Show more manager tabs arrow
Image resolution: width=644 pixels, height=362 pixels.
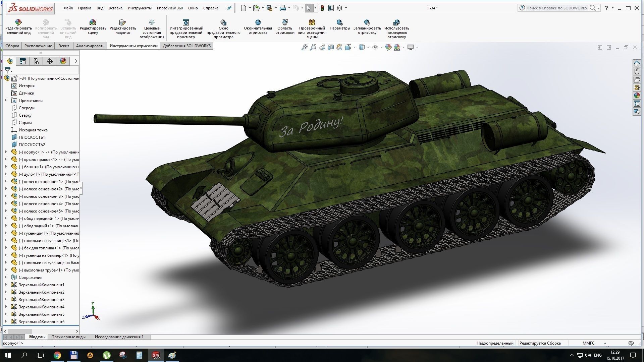tap(76, 61)
